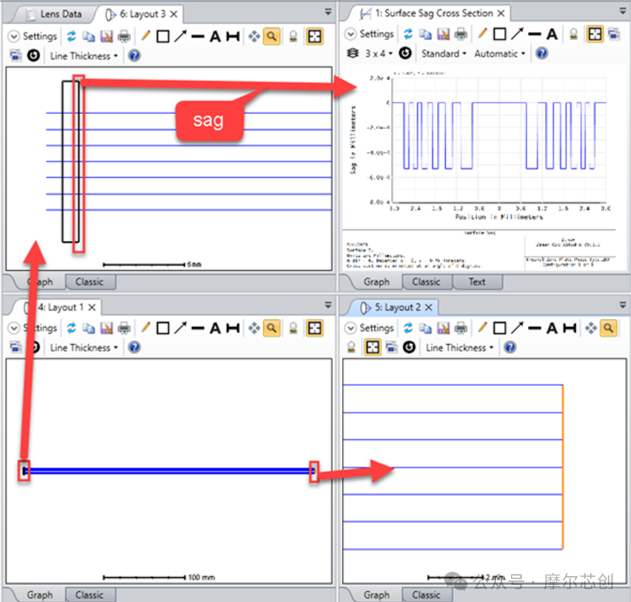Save the Layout 2 graphic image
This screenshot has height=602, width=631.
(443, 328)
